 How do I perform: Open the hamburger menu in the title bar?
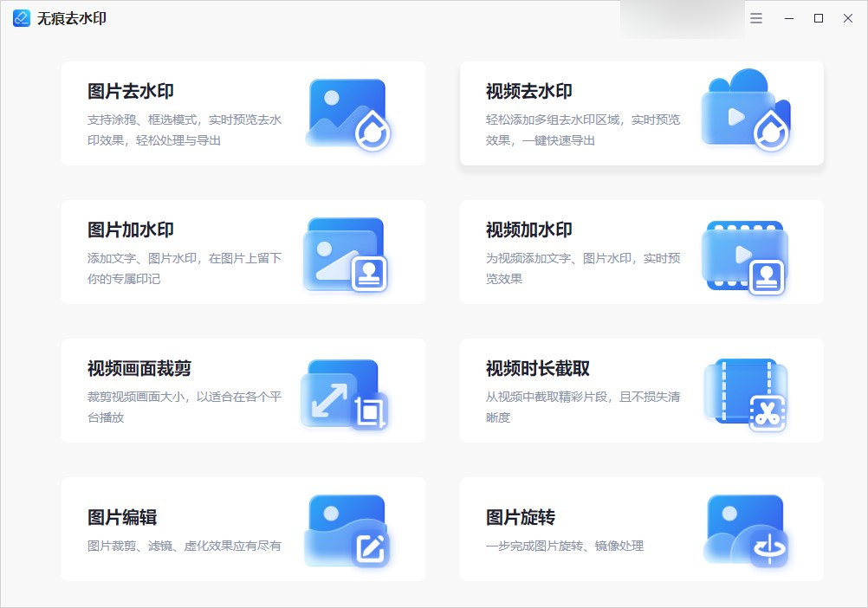[x=755, y=17]
